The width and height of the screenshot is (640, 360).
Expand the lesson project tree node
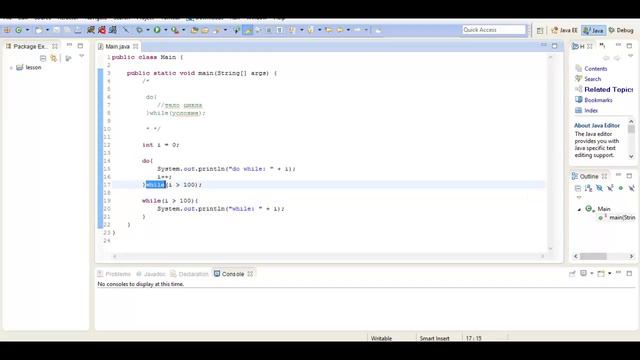point(11,68)
